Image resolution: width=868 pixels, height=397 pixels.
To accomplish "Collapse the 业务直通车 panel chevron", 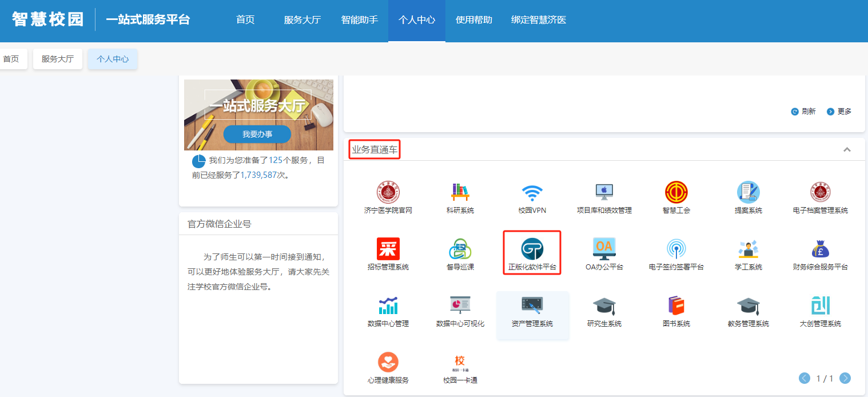I will point(847,150).
